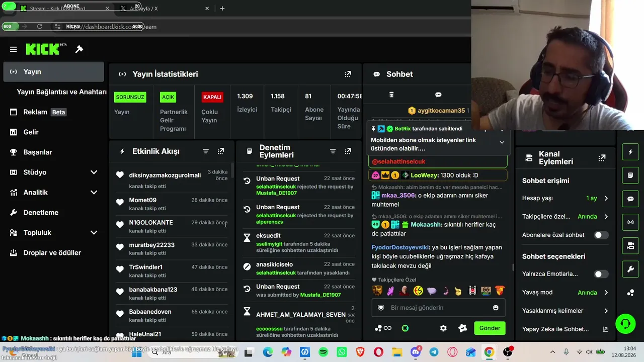The height and width of the screenshot is (362, 644).
Task: Send the chat message with Gönder
Action: point(490,328)
